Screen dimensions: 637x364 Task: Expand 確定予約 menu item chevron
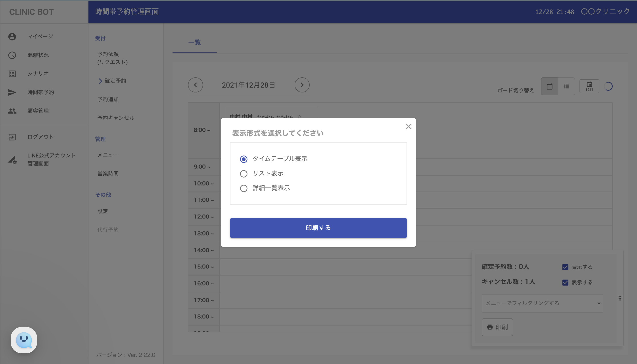tap(100, 81)
